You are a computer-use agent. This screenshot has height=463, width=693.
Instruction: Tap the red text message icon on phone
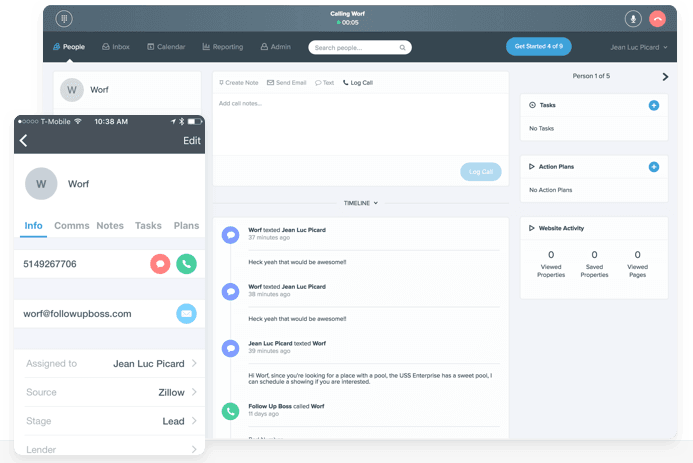tap(160, 264)
